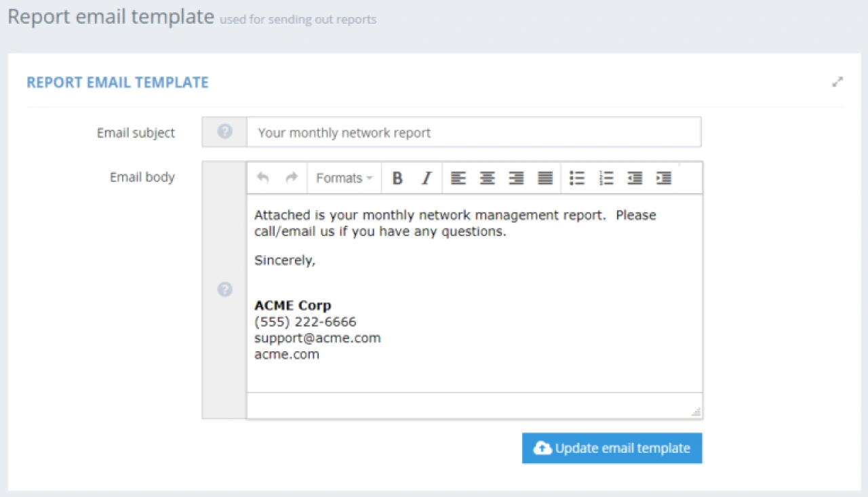Click the REPORT EMAIL TEMPLATE heading link
The image size is (868, 497).
117,82
